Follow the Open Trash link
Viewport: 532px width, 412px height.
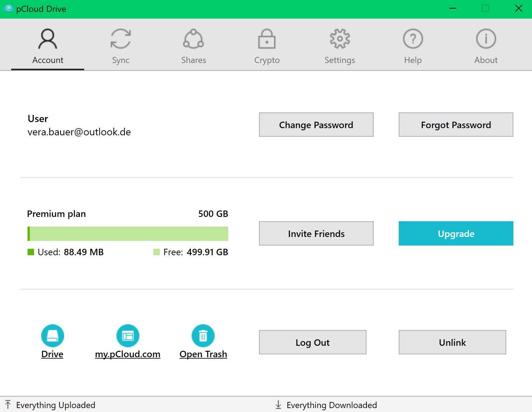point(203,354)
